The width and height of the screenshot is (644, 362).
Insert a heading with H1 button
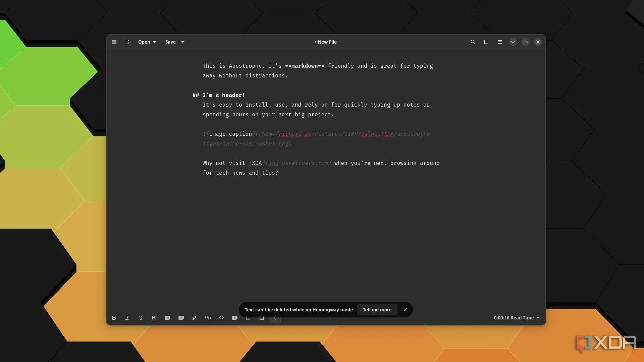154,318
